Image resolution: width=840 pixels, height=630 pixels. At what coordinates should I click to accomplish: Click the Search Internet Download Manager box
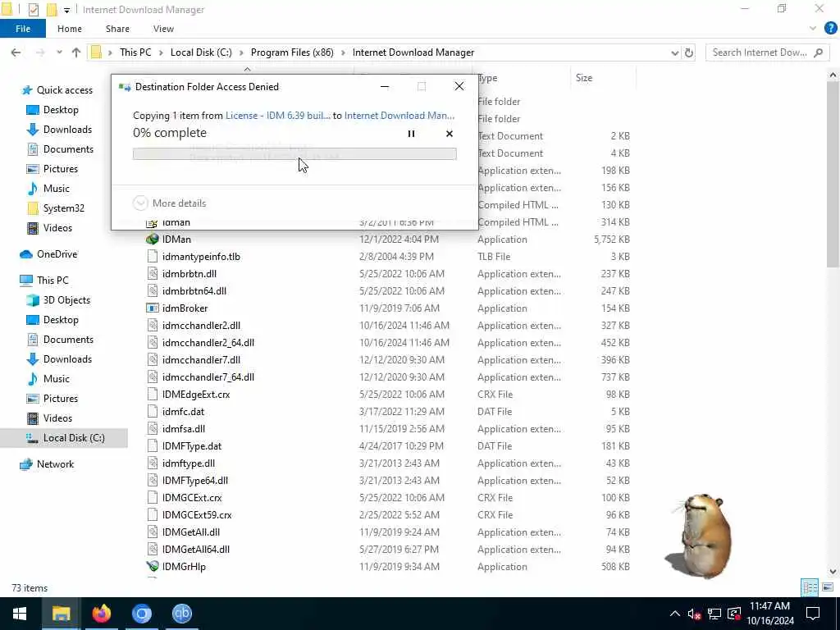(x=766, y=52)
